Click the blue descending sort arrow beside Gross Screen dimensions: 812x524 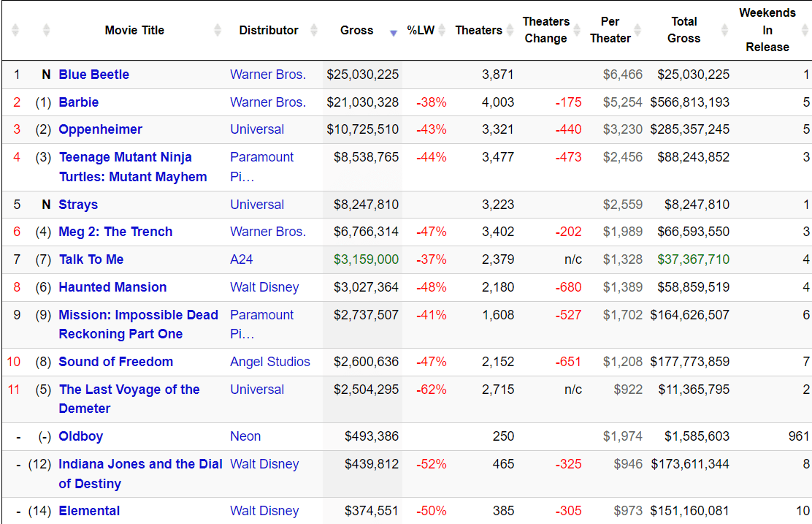point(394,33)
